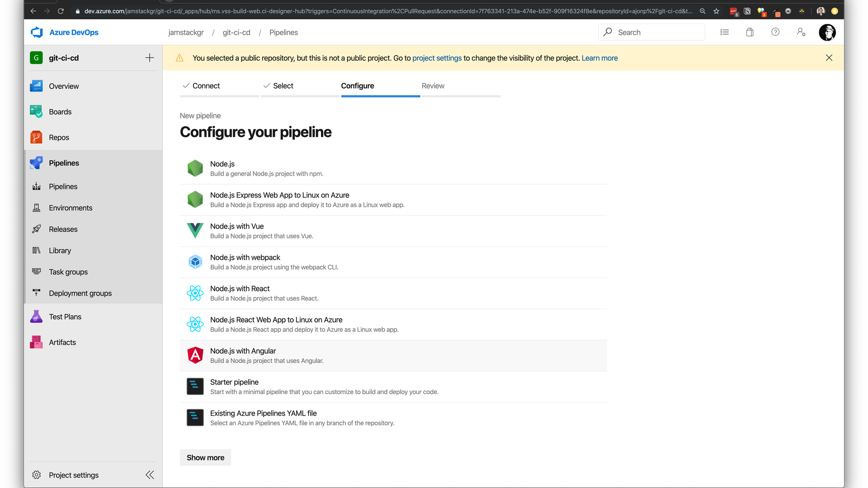The width and height of the screenshot is (868, 488).
Task: Click the Learn more link
Action: pyautogui.click(x=599, y=58)
